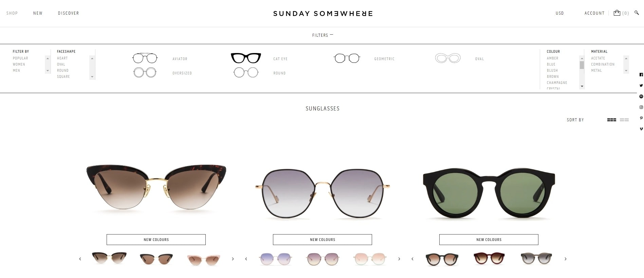Pick the Blush colour filter
The height and width of the screenshot is (278, 644).
552,70
